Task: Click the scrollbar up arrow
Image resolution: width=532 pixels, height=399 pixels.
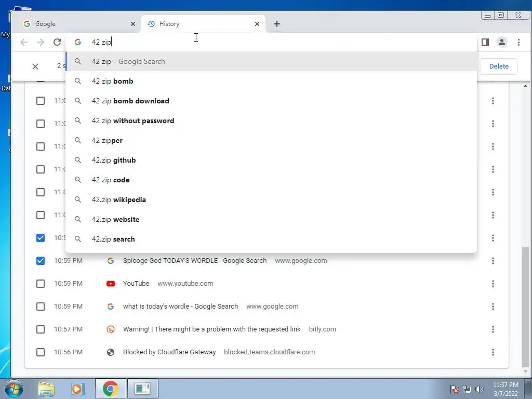Action: 525,86
